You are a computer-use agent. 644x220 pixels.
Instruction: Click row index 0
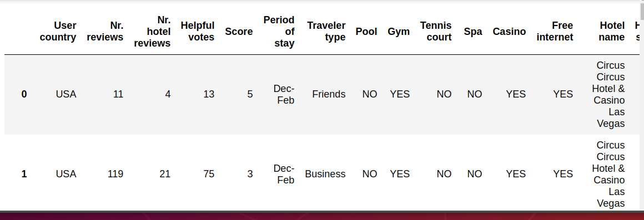24,94
